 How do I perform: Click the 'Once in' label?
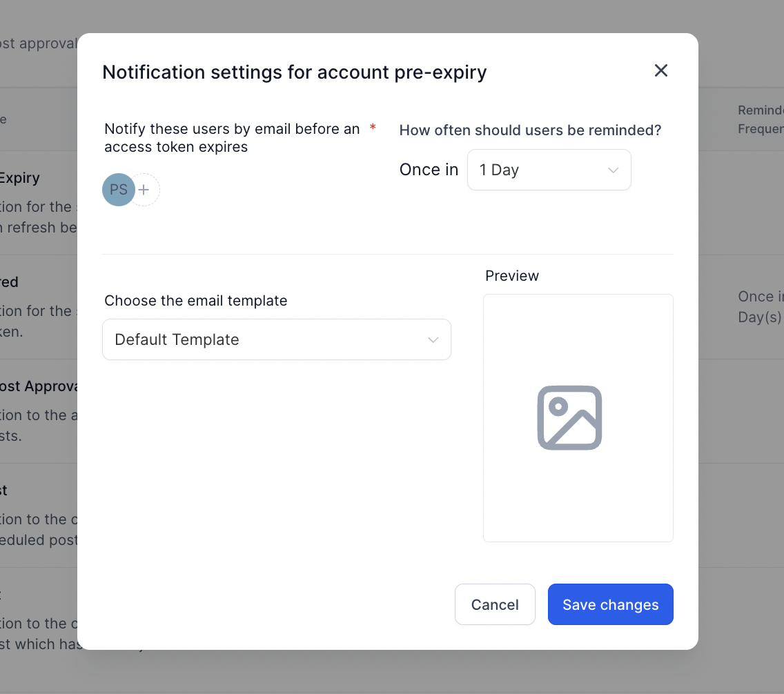coord(429,170)
